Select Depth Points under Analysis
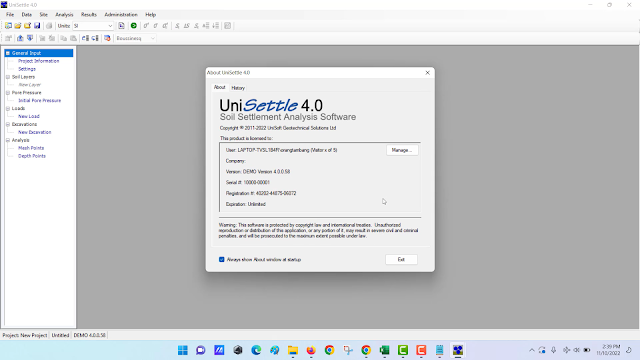The height and width of the screenshot is (360, 640). 32,156
